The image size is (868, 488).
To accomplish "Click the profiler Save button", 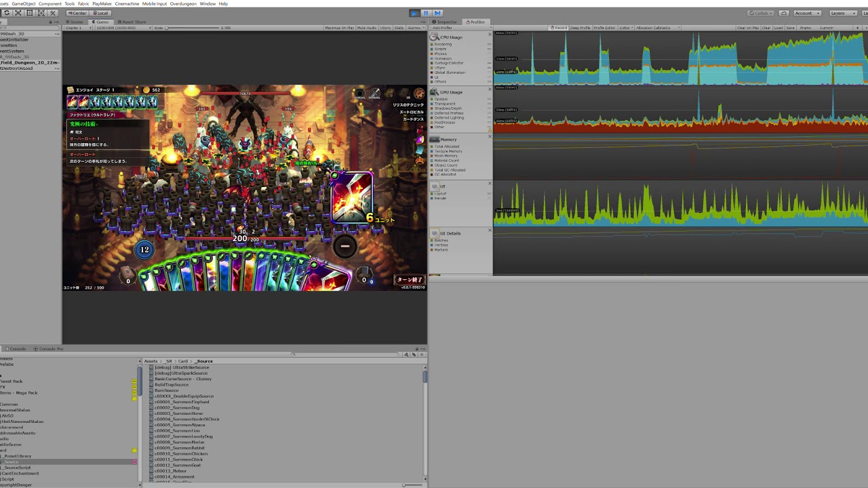I will pos(790,28).
